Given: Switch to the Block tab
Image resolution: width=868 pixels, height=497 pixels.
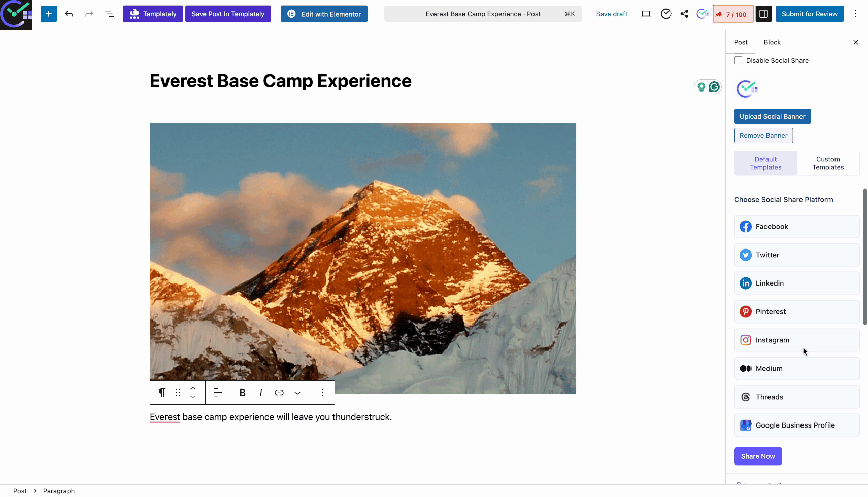Looking at the screenshot, I should point(772,42).
